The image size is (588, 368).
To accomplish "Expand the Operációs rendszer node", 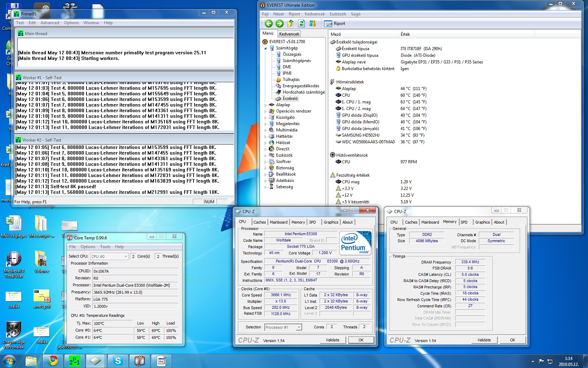I will (x=265, y=111).
